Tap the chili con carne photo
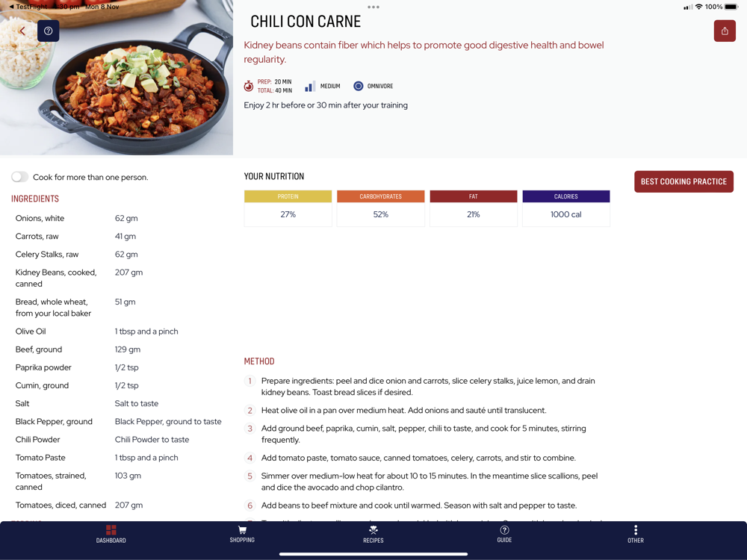The image size is (747, 560). pos(117,78)
